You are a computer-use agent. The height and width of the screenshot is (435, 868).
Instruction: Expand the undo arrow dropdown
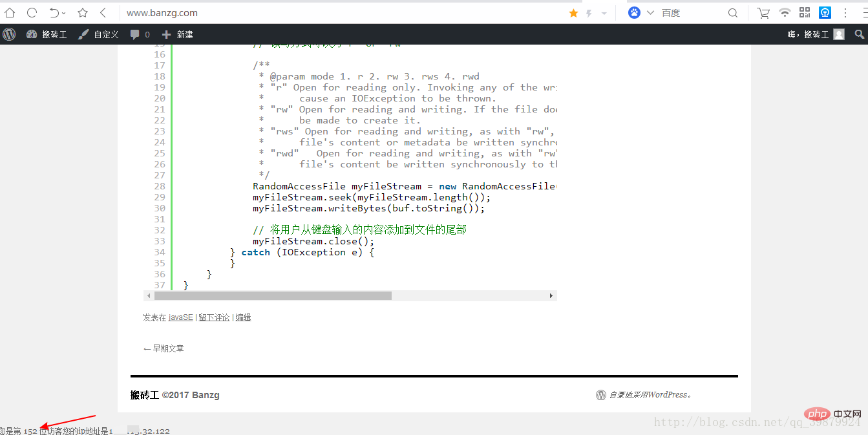click(x=63, y=12)
